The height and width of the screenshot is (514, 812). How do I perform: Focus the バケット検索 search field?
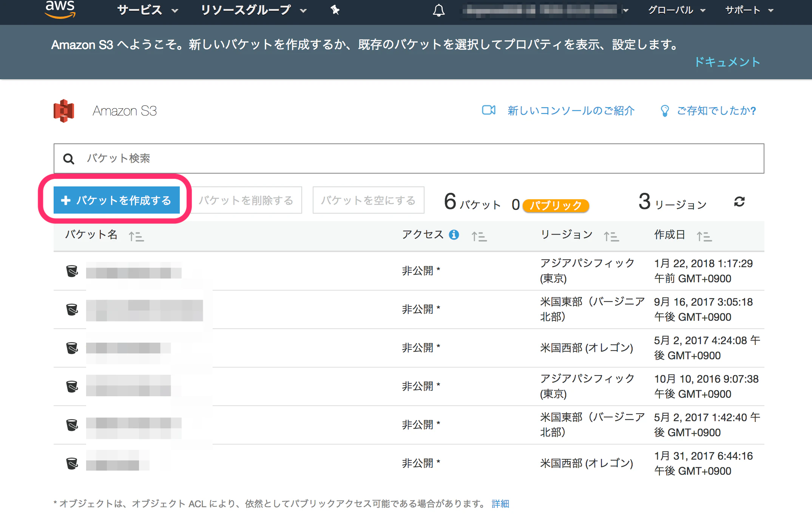tap(409, 159)
